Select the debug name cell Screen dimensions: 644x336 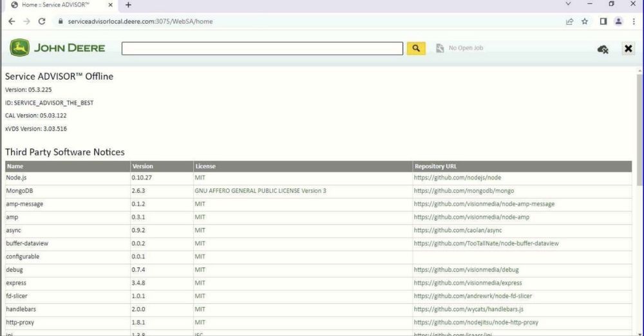[68, 270]
